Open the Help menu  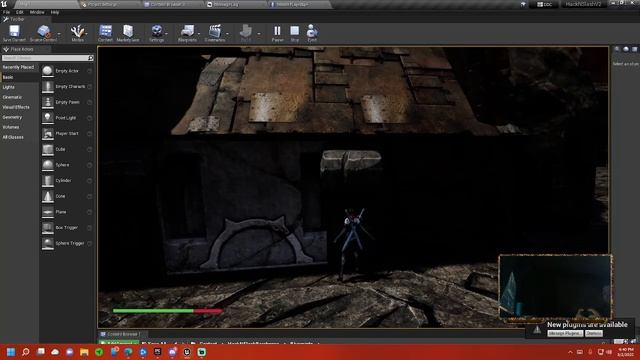tap(55, 12)
